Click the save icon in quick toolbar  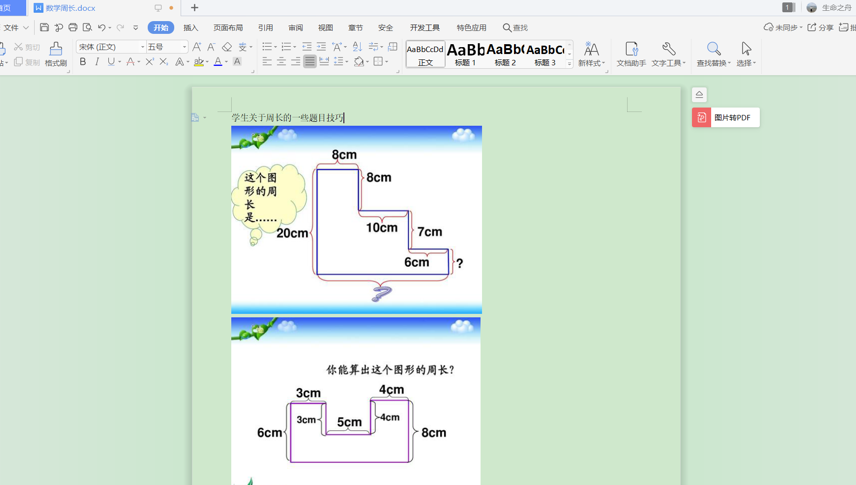[x=44, y=27]
